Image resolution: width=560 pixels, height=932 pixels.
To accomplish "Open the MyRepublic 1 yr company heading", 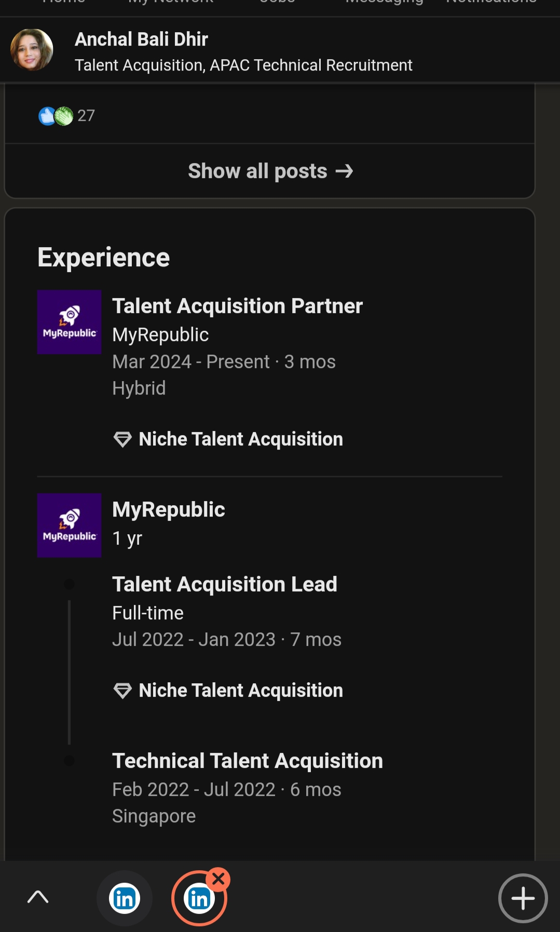I will [169, 510].
